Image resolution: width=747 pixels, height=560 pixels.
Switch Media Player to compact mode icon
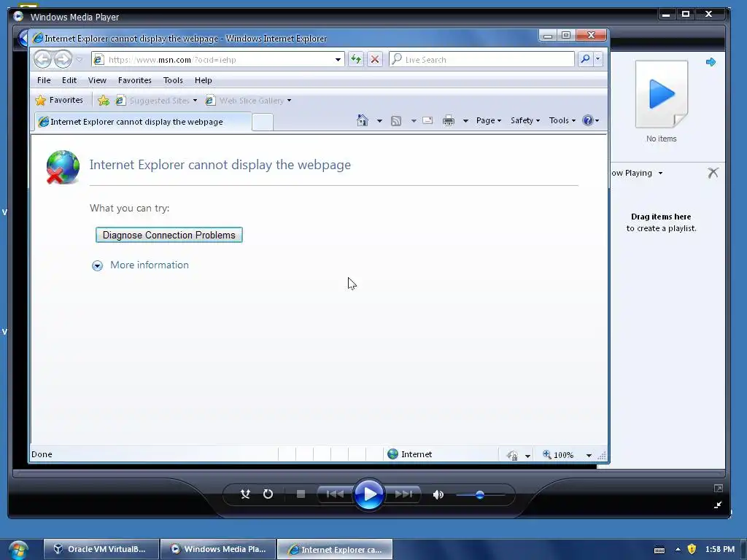click(718, 505)
